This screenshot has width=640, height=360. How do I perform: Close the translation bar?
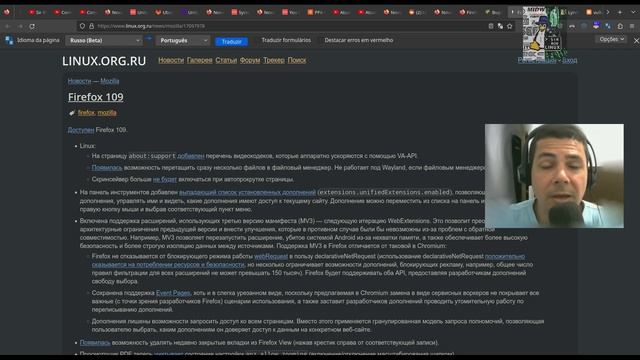(x=636, y=40)
